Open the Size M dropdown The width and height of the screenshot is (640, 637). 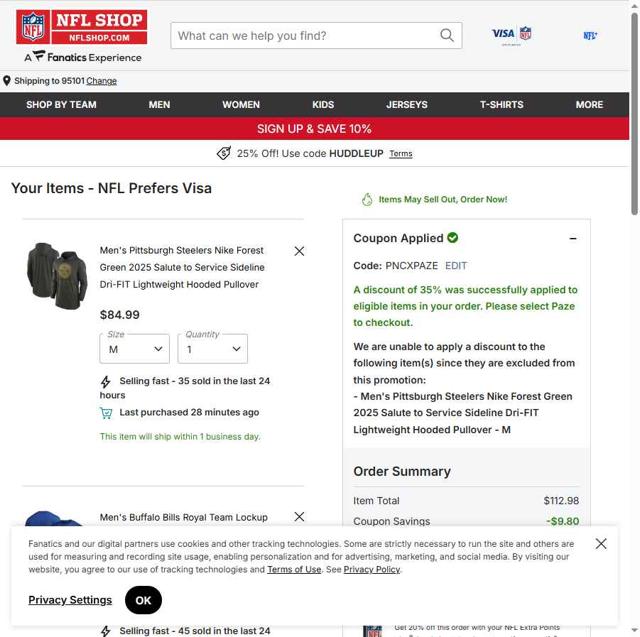pos(134,349)
